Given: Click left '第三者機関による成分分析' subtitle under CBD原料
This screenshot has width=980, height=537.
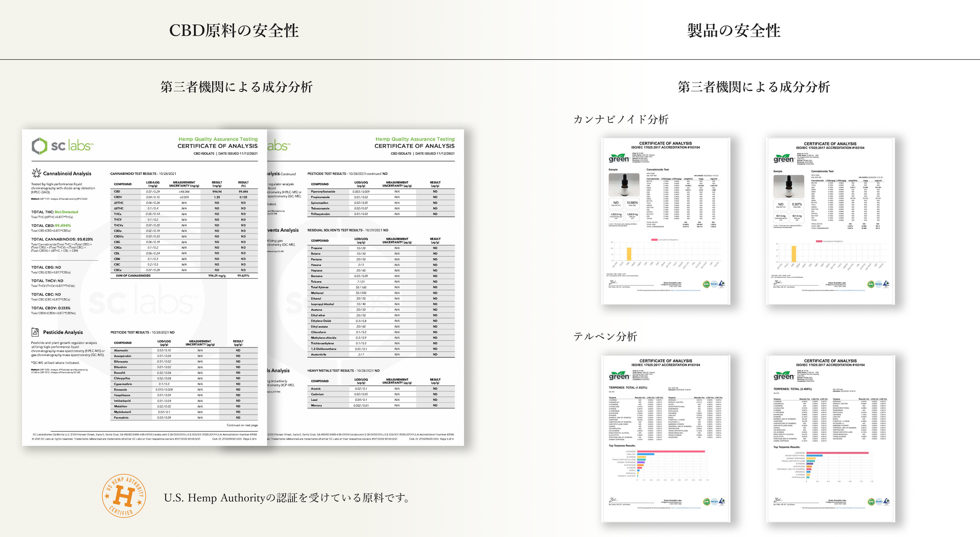Looking at the screenshot, I should pos(237,87).
